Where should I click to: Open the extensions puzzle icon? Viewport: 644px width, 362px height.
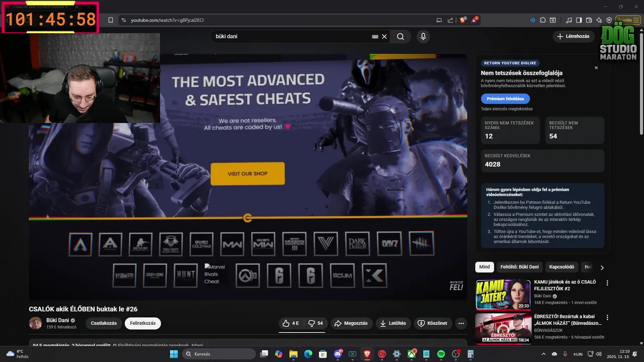click(x=543, y=20)
